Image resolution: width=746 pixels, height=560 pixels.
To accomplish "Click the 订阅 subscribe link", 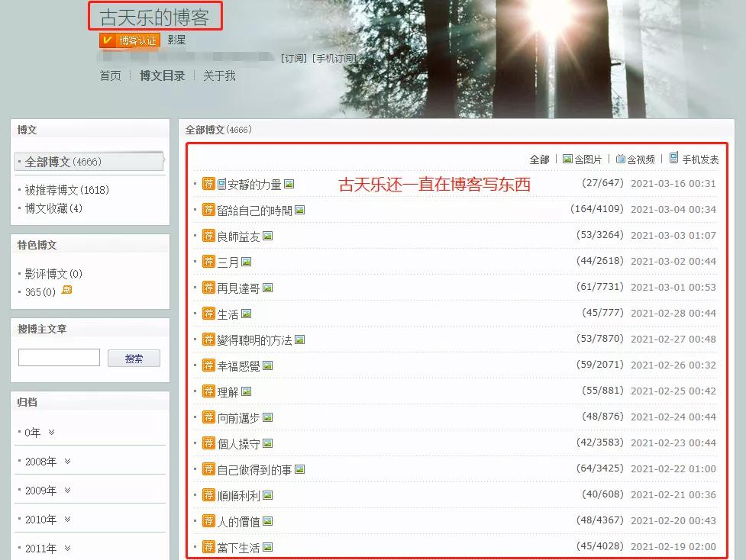I will (x=294, y=58).
